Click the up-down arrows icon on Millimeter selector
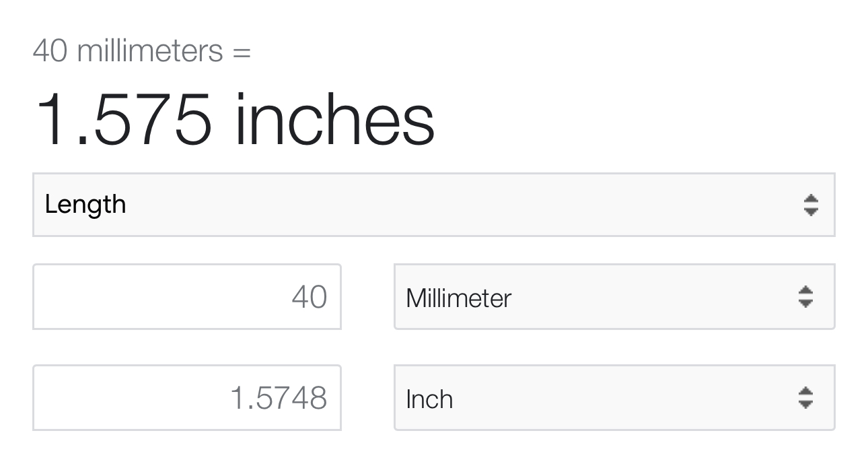The height and width of the screenshot is (468, 868). coord(805,297)
